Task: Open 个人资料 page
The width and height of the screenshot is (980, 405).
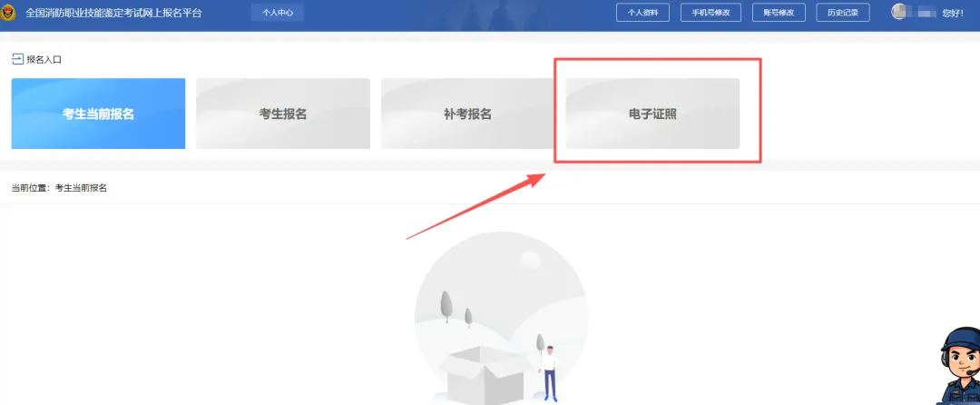Action: pos(642,13)
